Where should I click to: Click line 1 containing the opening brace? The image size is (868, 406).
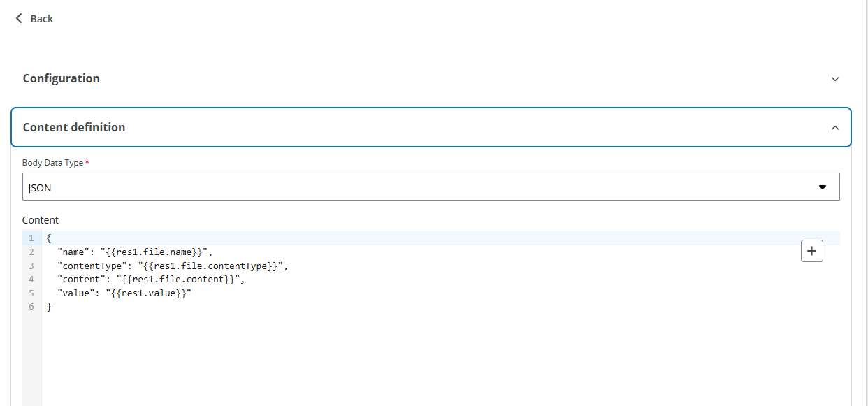48,238
